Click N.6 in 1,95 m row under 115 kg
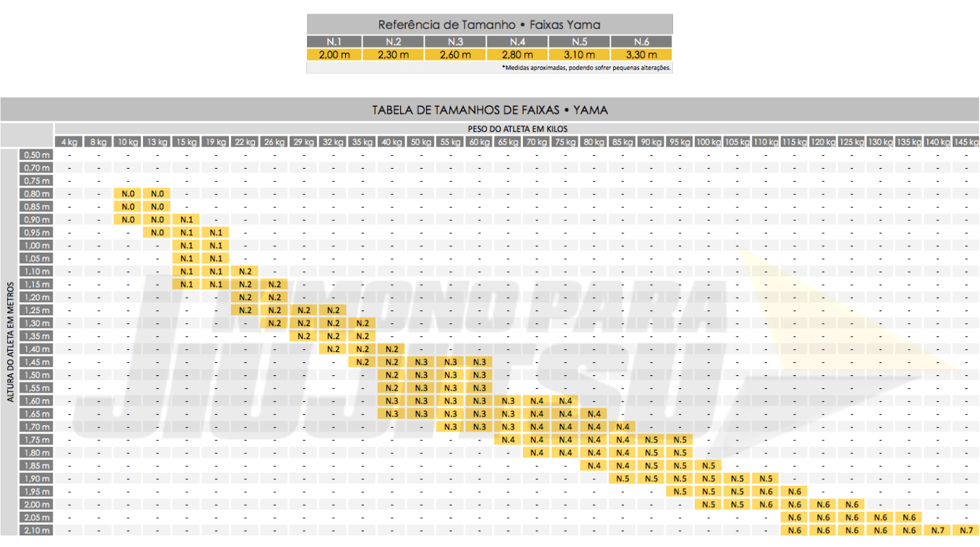 click(794, 492)
